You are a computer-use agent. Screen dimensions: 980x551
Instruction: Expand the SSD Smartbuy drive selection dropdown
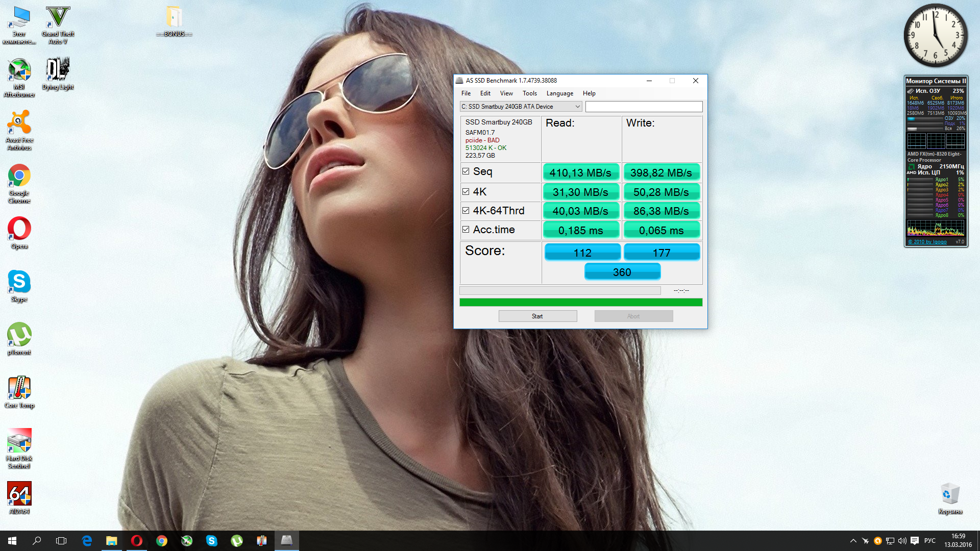pos(577,107)
